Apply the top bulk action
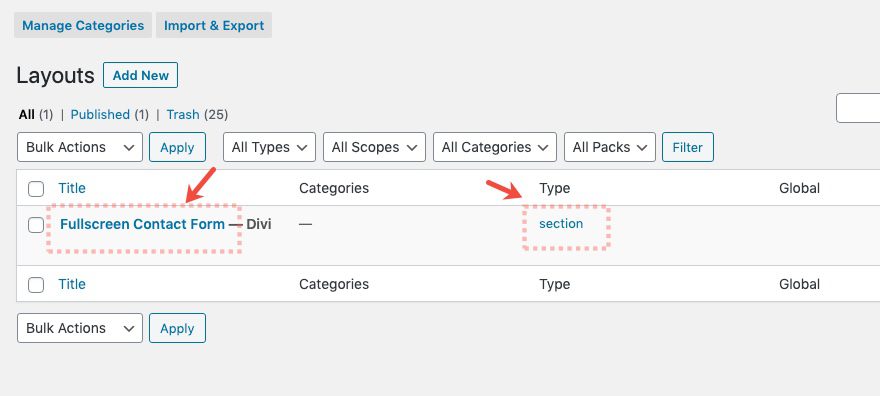 (x=177, y=147)
